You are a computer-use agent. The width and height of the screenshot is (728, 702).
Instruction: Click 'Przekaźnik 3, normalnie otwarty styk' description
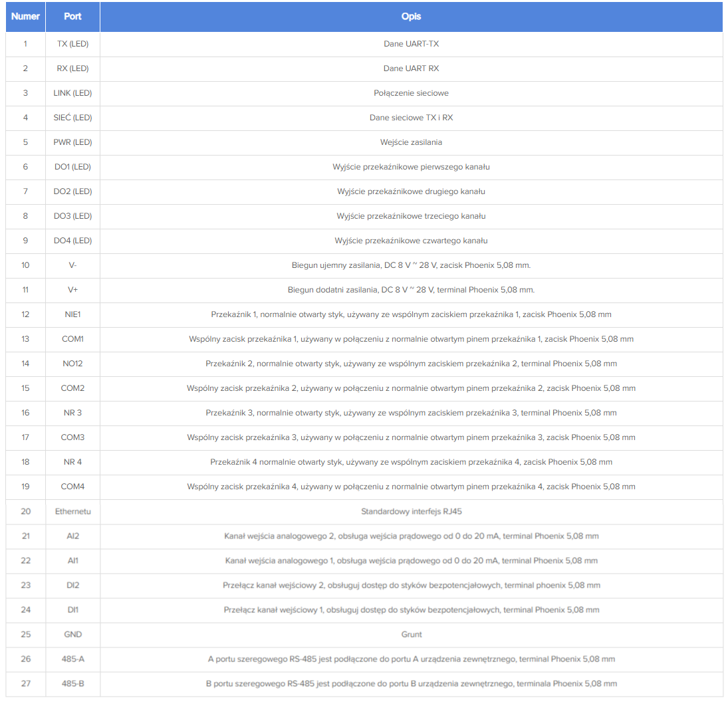(412, 413)
